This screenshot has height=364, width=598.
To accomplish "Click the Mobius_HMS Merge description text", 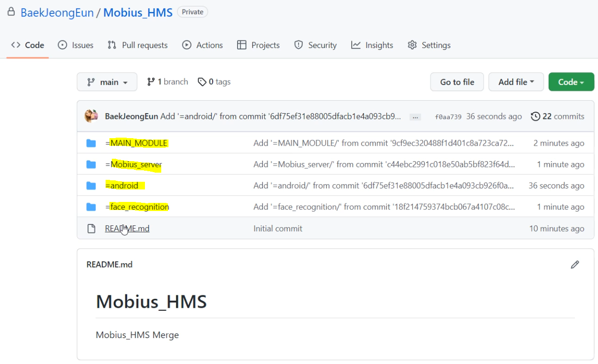I will point(137,335).
